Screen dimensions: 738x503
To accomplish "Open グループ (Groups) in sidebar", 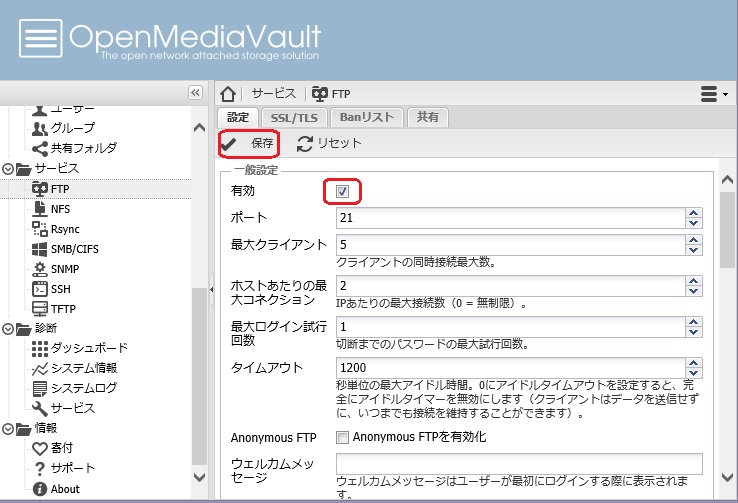I will [x=73, y=128].
